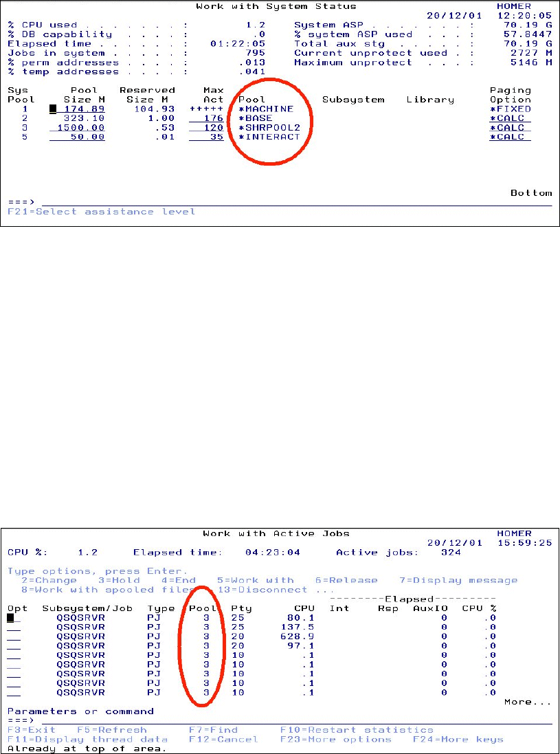Viewport: 560px width, 754px height.
Task: Click option 13=Disconnect in options list
Action: pos(262,590)
